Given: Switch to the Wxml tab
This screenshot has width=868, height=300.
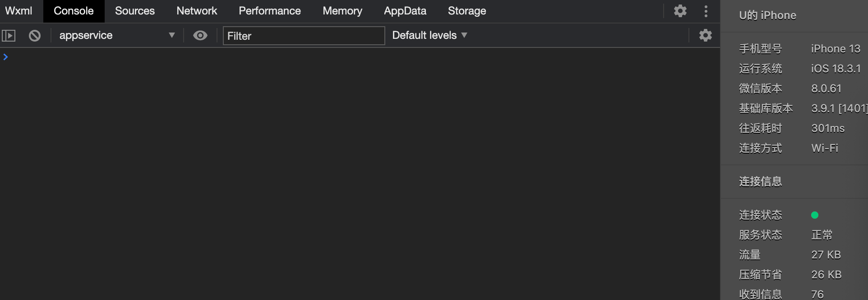Looking at the screenshot, I should [18, 11].
